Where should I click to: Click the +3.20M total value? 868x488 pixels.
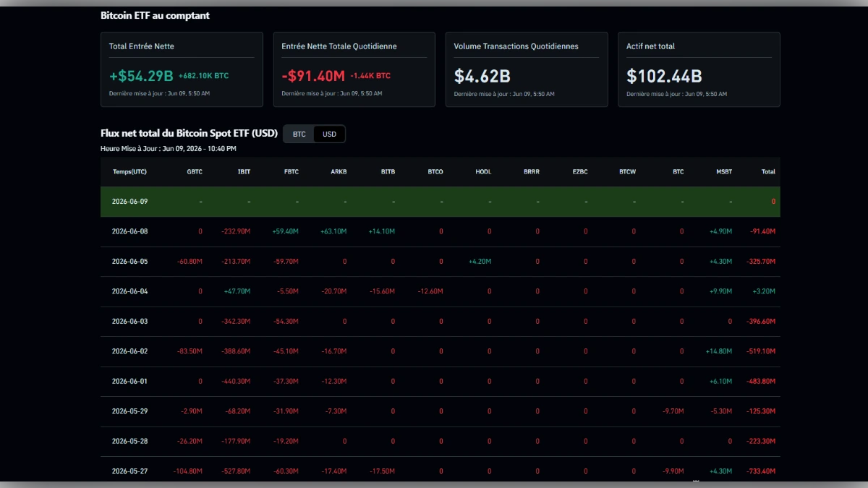[x=764, y=291]
